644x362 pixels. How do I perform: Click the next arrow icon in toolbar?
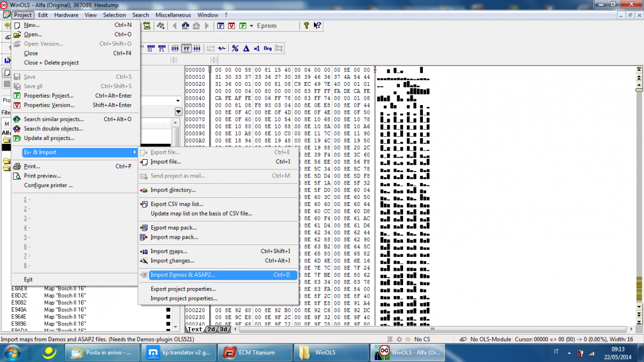(207, 25)
